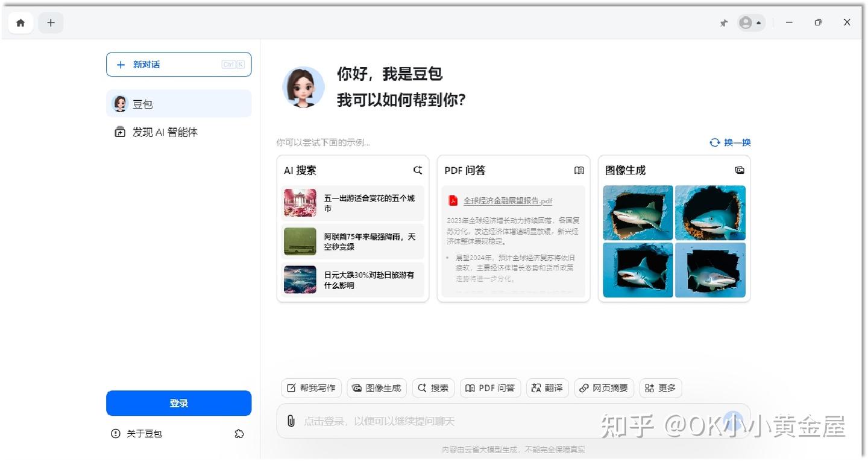Click the image icon on the 图像生成 card
The width and height of the screenshot is (868, 461).
coord(740,170)
